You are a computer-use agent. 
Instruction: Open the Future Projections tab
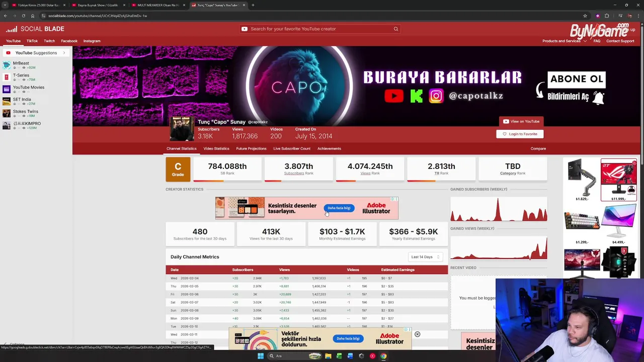tap(251, 148)
